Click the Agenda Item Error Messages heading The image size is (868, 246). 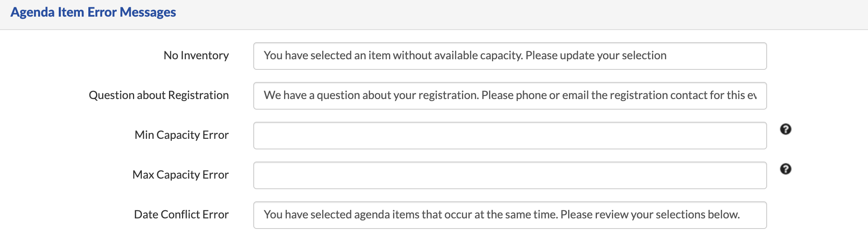(x=93, y=12)
